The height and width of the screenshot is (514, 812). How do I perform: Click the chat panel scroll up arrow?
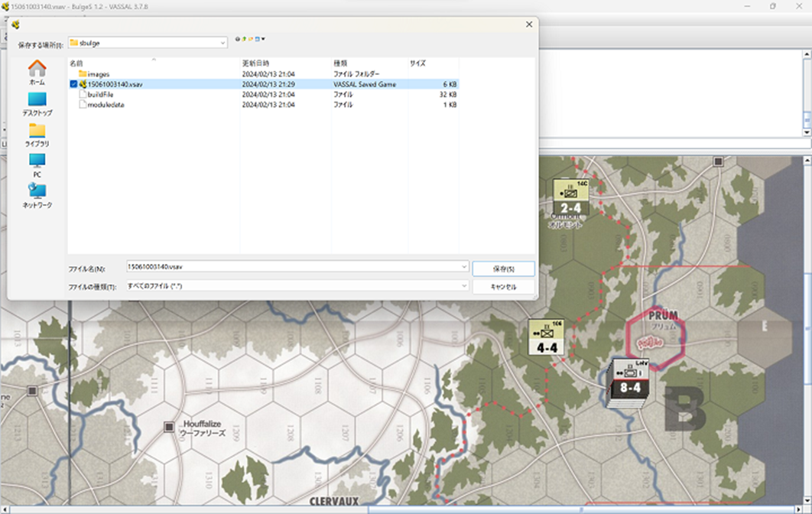pyautogui.click(x=807, y=54)
